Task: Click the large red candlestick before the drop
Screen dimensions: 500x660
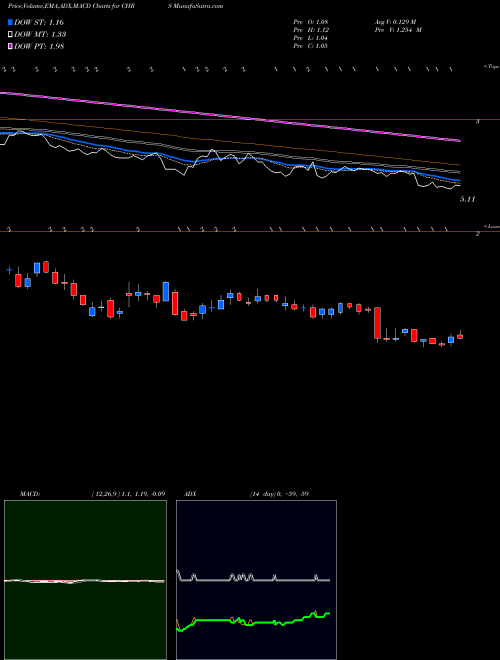Action: 378,323
